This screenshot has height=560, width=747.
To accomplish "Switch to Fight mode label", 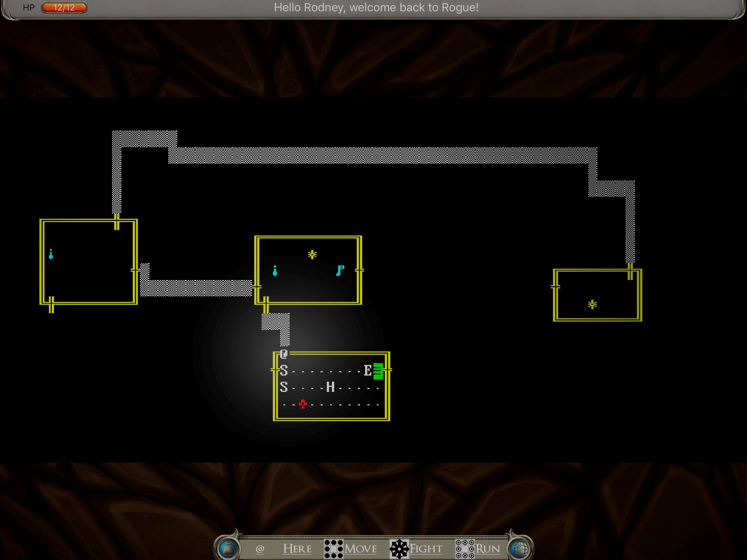I will tap(426, 549).
